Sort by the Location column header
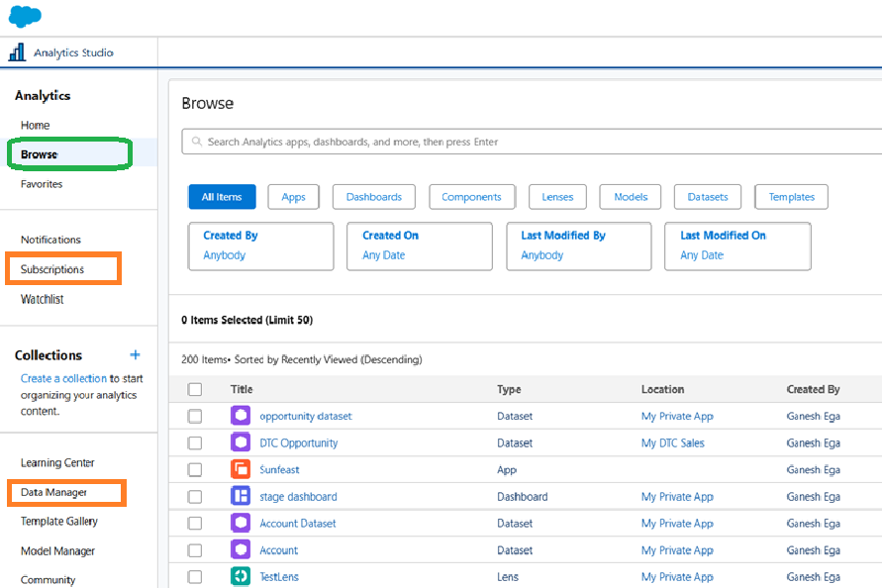 click(x=662, y=389)
